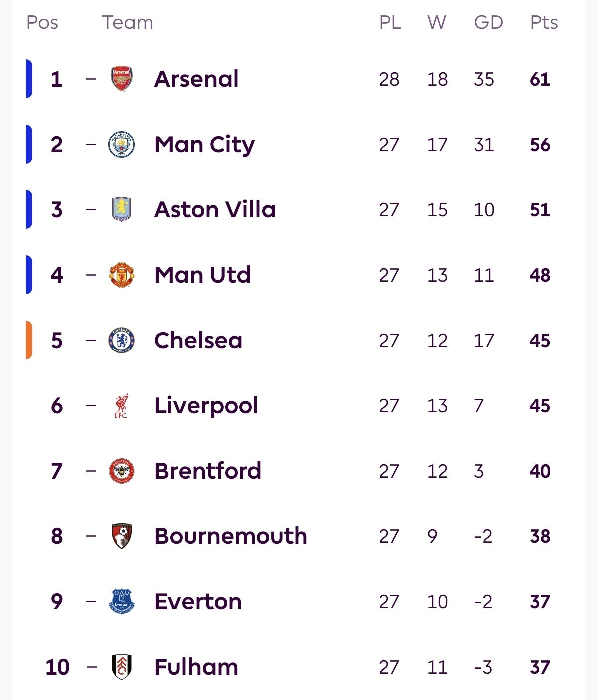Tap the Chelsea crest icon
This screenshot has height=700, width=598.
[121, 341]
